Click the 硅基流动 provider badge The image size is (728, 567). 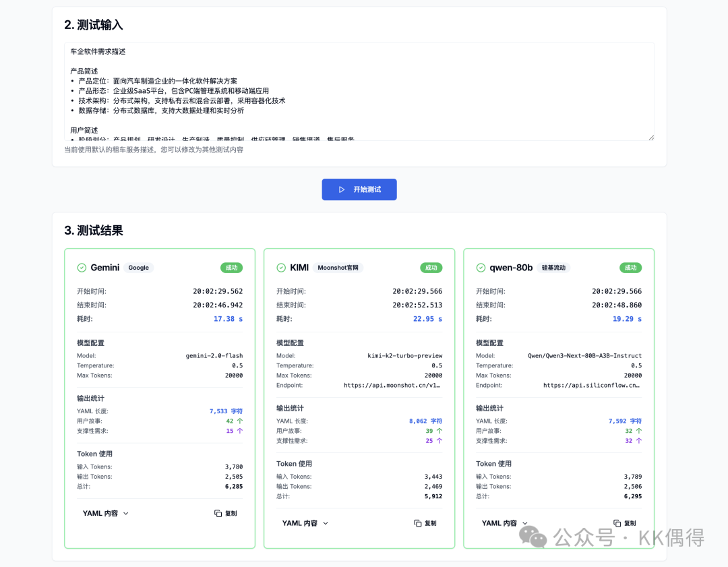pos(552,268)
